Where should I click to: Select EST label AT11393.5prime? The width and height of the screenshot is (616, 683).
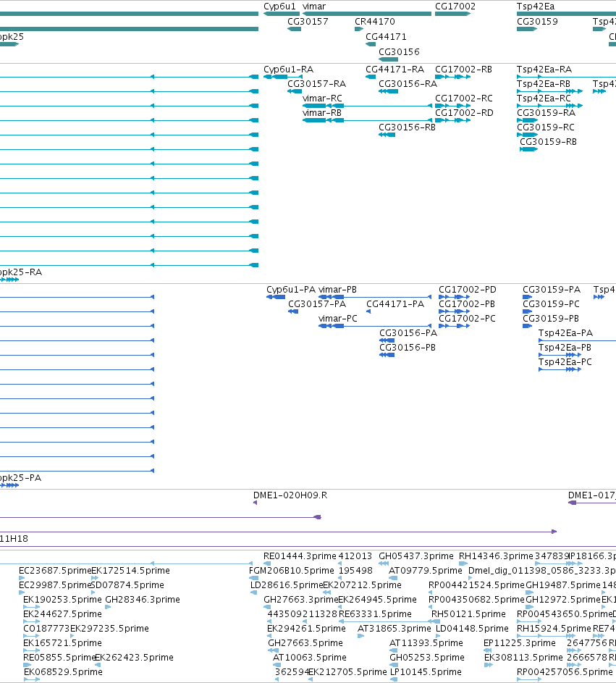pos(426,642)
